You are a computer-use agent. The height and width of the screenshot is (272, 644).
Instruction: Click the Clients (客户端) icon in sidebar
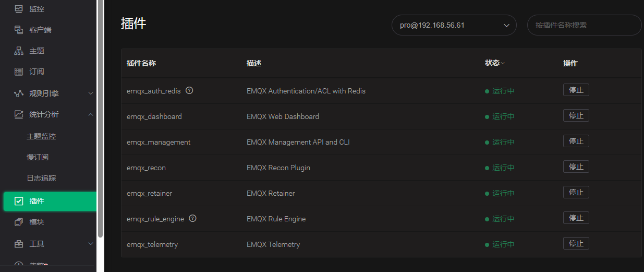click(19, 30)
